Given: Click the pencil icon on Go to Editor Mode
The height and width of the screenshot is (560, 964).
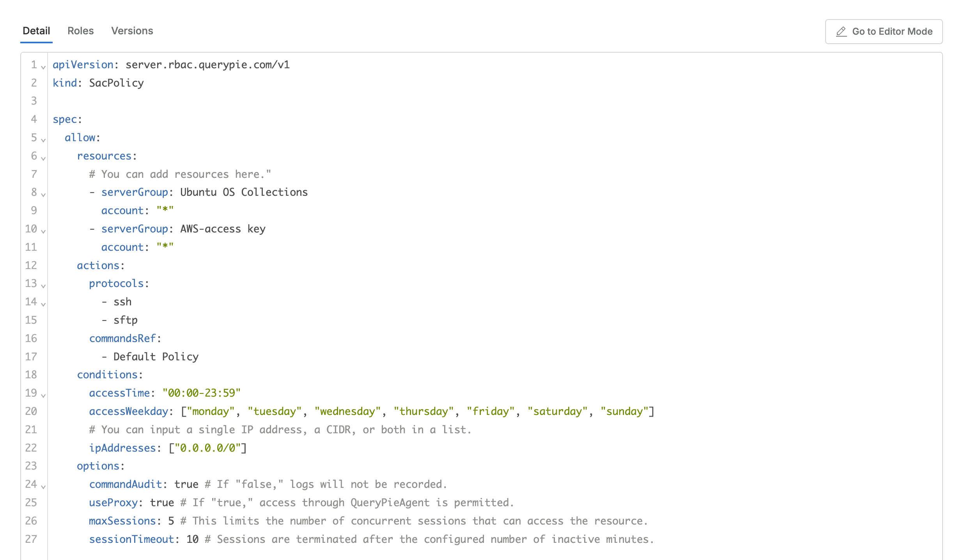Looking at the screenshot, I should [842, 32].
